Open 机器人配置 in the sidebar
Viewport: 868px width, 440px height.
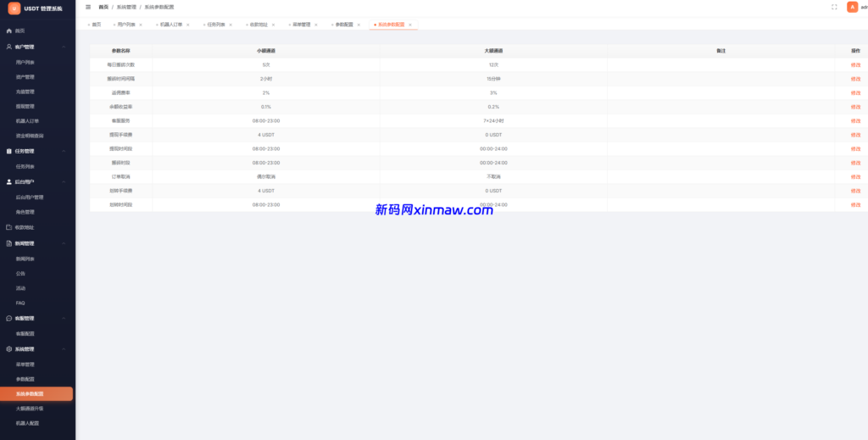pyautogui.click(x=28, y=423)
